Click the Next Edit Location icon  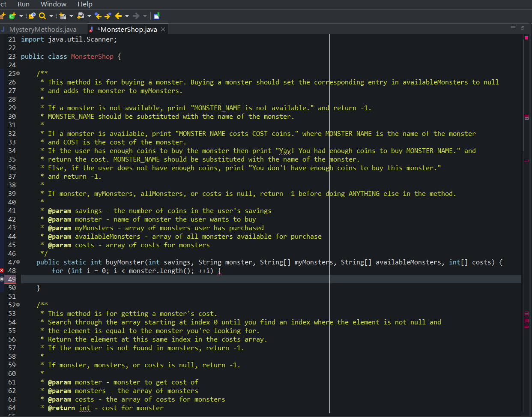(x=108, y=16)
